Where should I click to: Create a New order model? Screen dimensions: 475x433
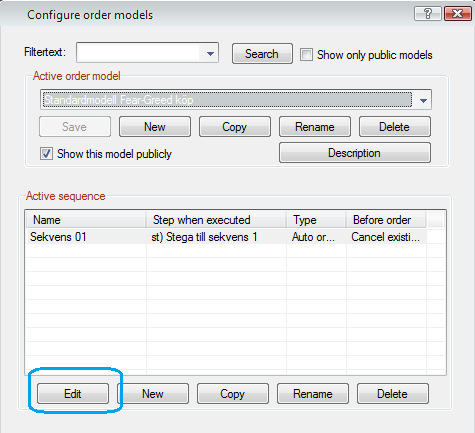(x=155, y=127)
